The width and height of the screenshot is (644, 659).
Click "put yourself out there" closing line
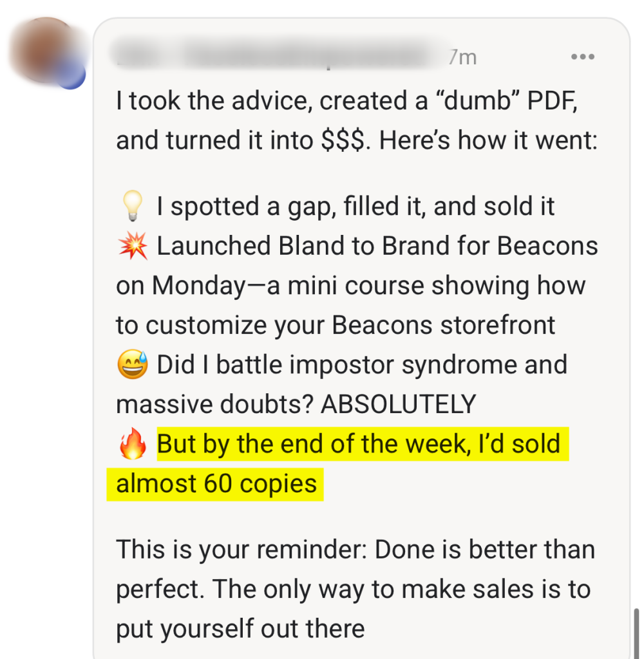[x=240, y=629]
